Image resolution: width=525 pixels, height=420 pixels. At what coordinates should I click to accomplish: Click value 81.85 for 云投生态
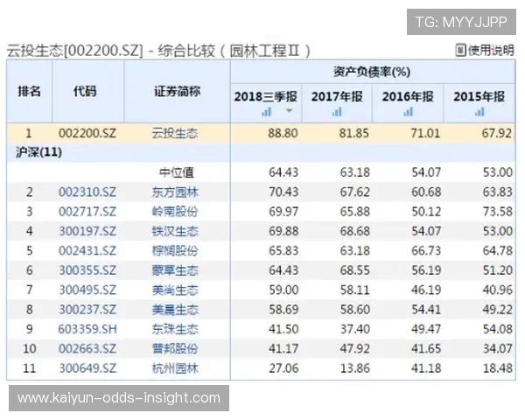354,133
